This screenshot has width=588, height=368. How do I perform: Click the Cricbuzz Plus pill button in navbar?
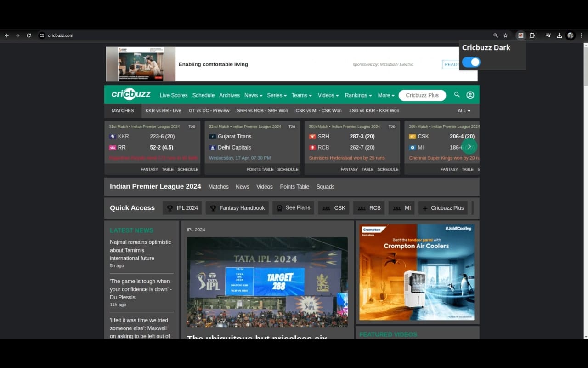422,95
